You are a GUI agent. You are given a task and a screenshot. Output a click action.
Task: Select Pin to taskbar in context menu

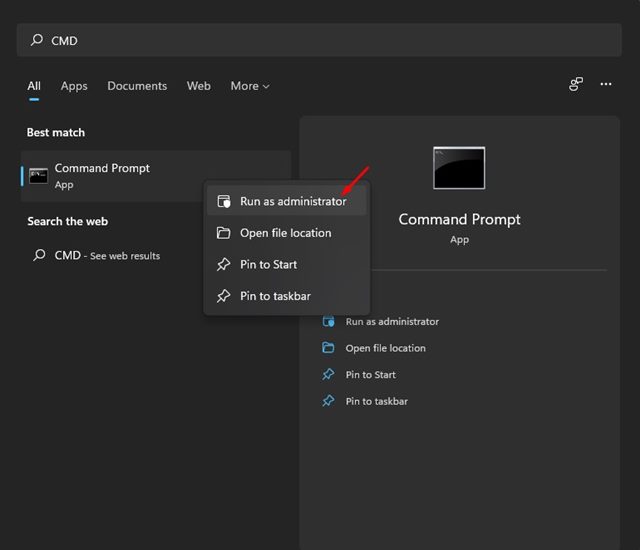pyautogui.click(x=275, y=296)
